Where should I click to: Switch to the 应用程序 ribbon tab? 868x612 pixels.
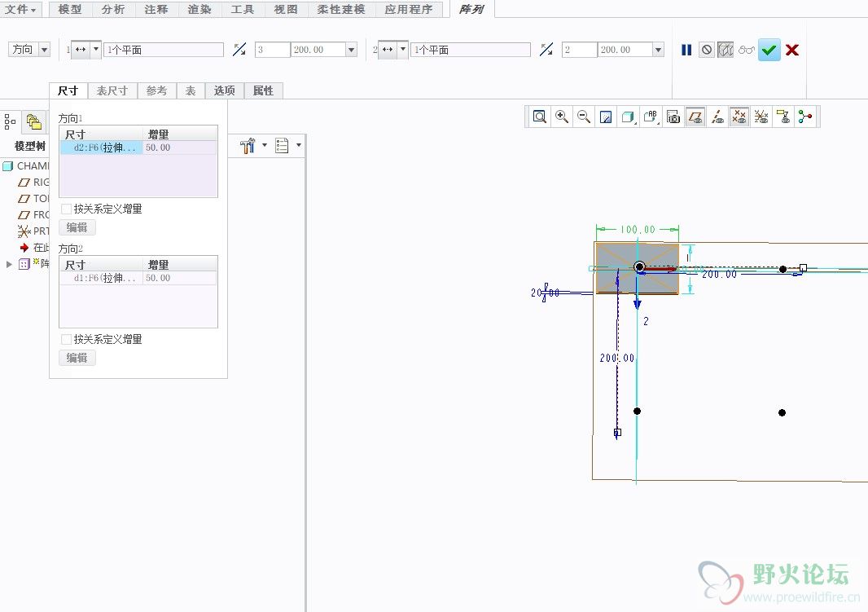point(409,10)
